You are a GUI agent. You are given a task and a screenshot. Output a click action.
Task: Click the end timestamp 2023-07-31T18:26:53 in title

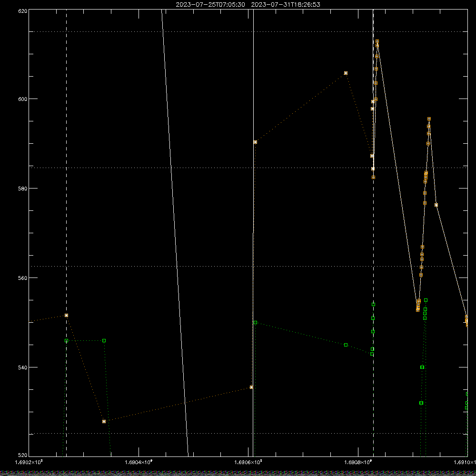(286, 5)
